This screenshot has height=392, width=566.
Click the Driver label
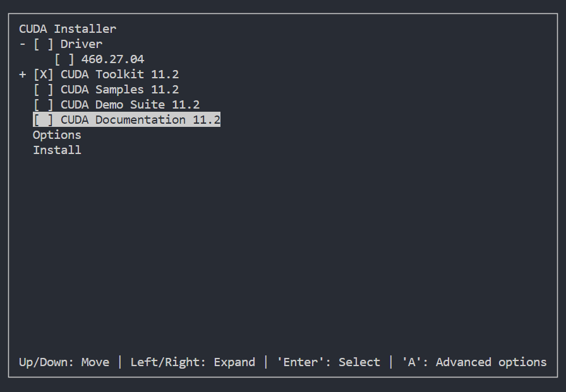pos(81,44)
